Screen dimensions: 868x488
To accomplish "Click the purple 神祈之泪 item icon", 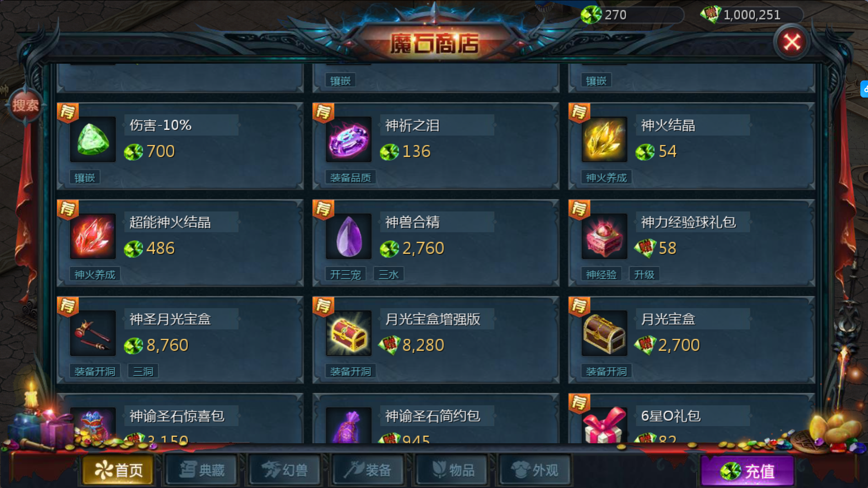I will click(x=349, y=139).
